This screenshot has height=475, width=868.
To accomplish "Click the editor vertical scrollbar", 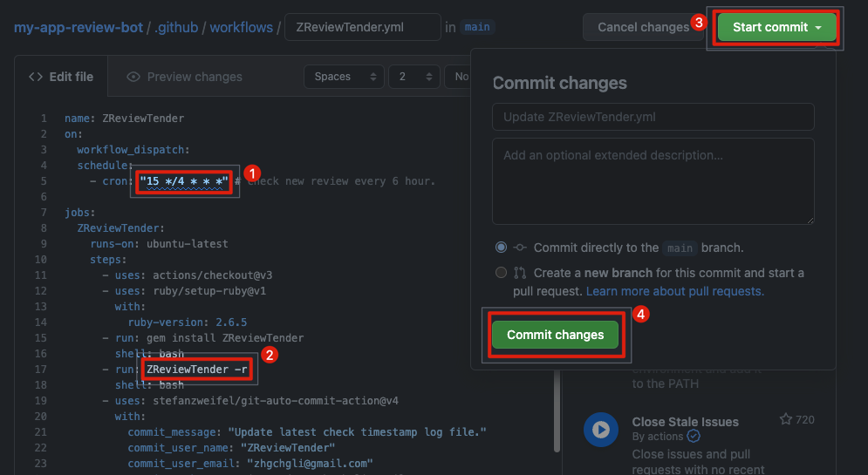I will 558,411.
